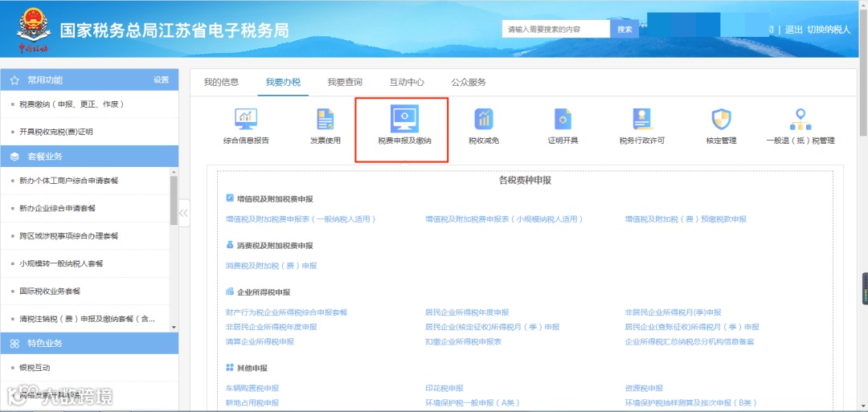Viewport: 868px width, 412px height.
Task: Open 非居民企业所得税月(季)申报
Action: tap(674, 312)
